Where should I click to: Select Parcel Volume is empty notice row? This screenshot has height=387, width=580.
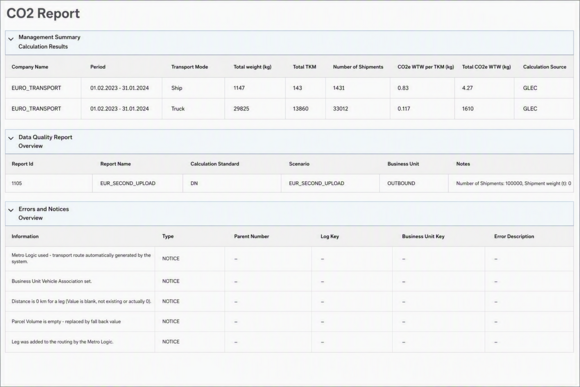290,322
